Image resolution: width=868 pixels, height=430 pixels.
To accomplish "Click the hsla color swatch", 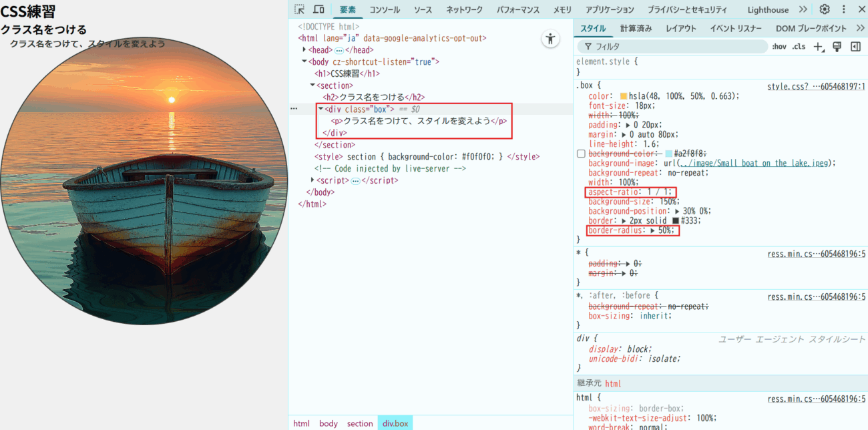I will pos(624,96).
